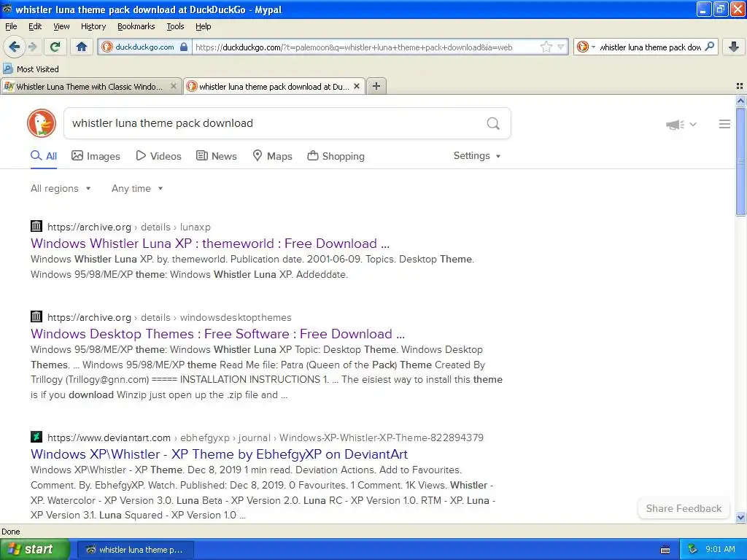Switch to Maps results
The width and height of the screenshot is (747, 560).
pos(272,156)
